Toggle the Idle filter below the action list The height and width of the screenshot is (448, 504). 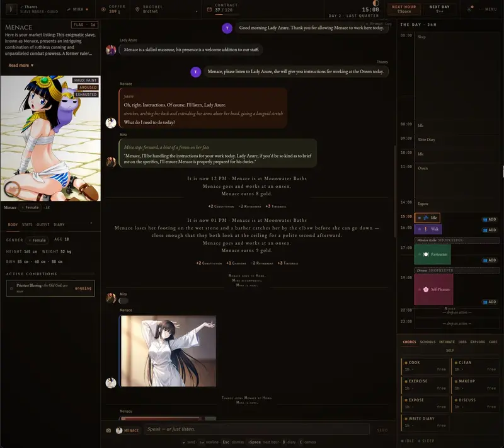click(x=407, y=441)
